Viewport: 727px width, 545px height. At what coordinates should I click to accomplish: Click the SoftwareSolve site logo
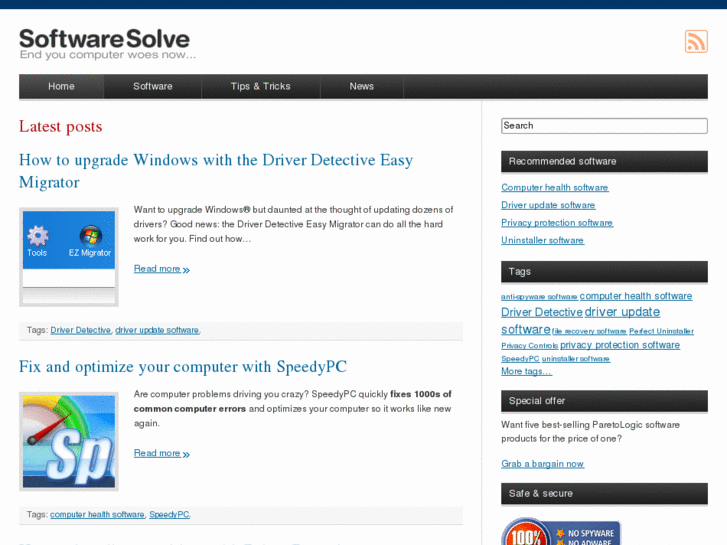104,39
